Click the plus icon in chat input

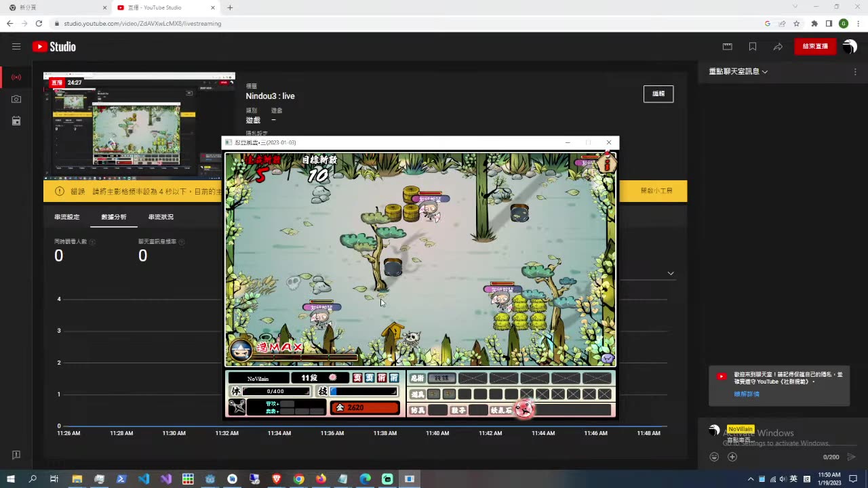pos(732,457)
